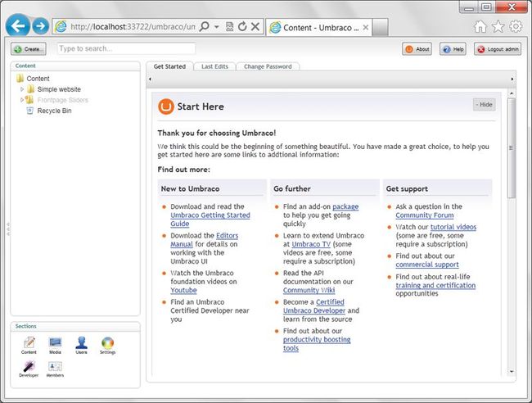Switch to the Get Started tab
Image resolution: width=532 pixels, height=403 pixels.
pos(169,66)
